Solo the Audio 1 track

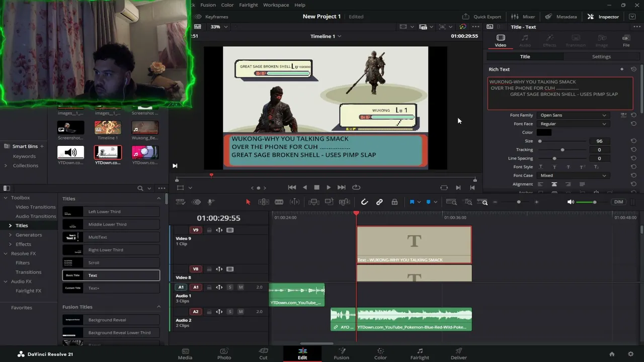pyautogui.click(x=230, y=287)
